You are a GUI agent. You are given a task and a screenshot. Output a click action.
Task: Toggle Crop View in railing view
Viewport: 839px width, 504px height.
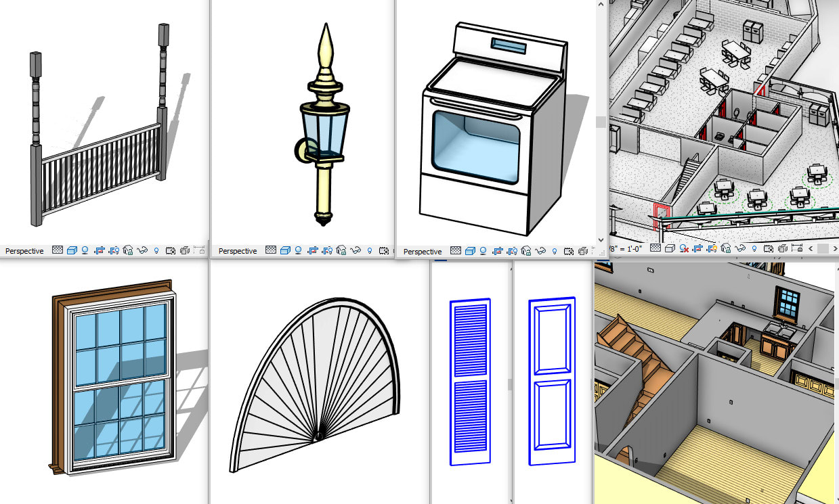click(100, 251)
